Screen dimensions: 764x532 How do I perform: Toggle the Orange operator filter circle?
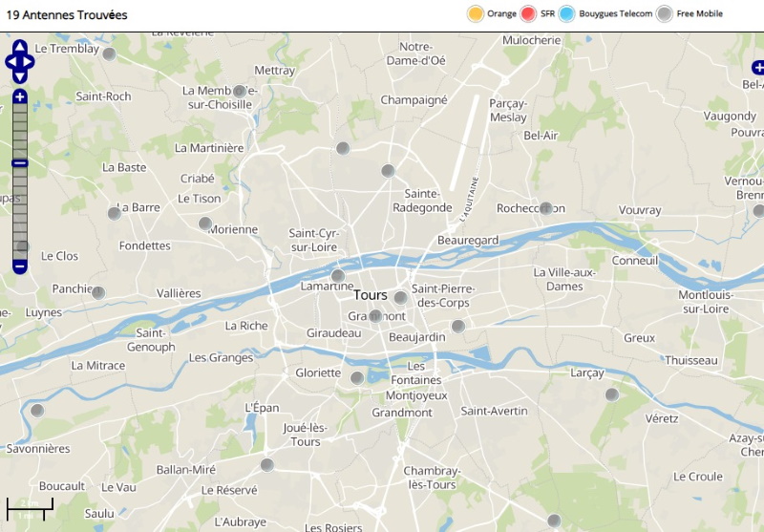[475, 13]
